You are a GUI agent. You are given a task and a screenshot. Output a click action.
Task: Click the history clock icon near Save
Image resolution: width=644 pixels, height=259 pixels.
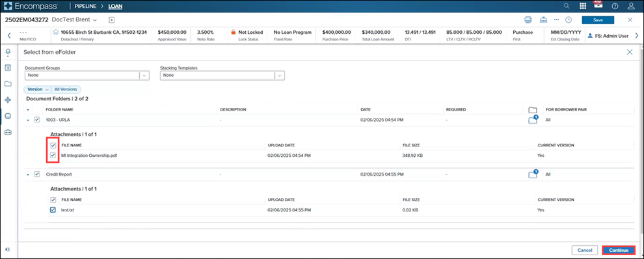569,20
